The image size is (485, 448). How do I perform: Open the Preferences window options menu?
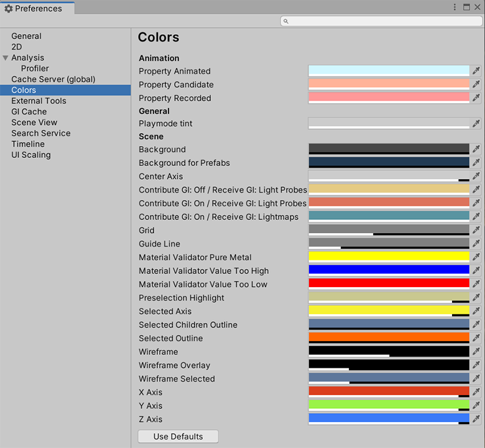(456, 7)
